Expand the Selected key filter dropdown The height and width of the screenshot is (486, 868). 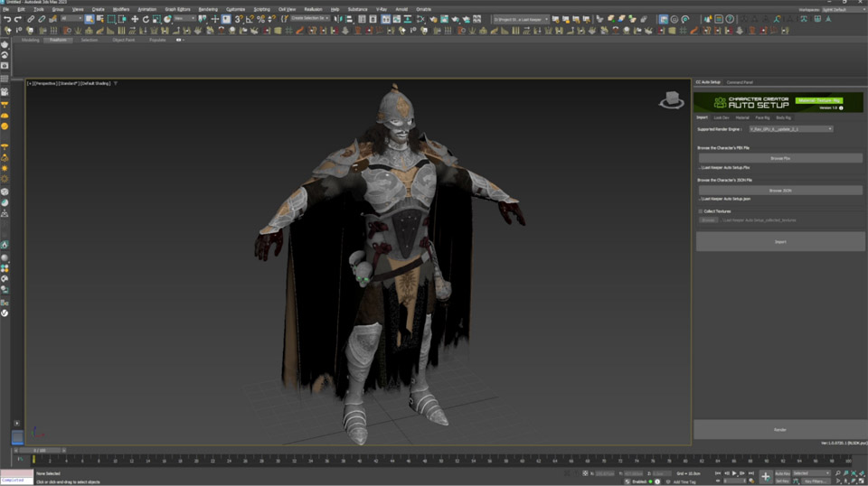click(x=811, y=473)
